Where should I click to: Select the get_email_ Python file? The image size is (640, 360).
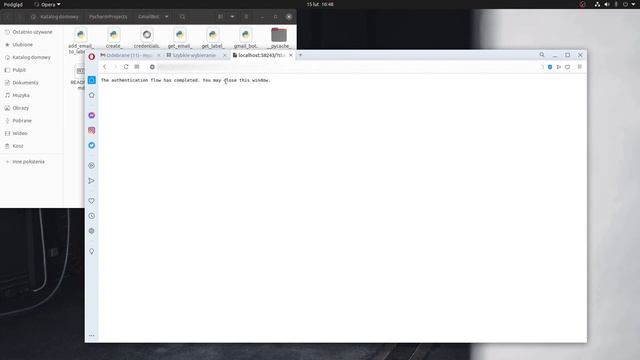[180, 38]
